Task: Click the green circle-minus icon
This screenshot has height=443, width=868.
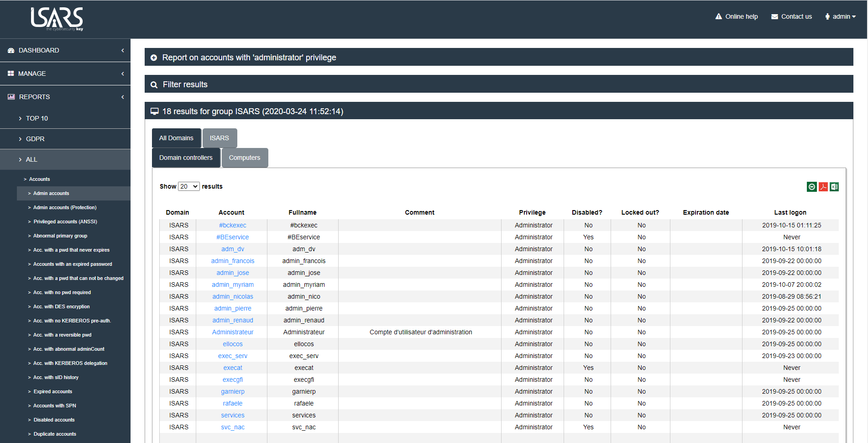Action: click(811, 187)
